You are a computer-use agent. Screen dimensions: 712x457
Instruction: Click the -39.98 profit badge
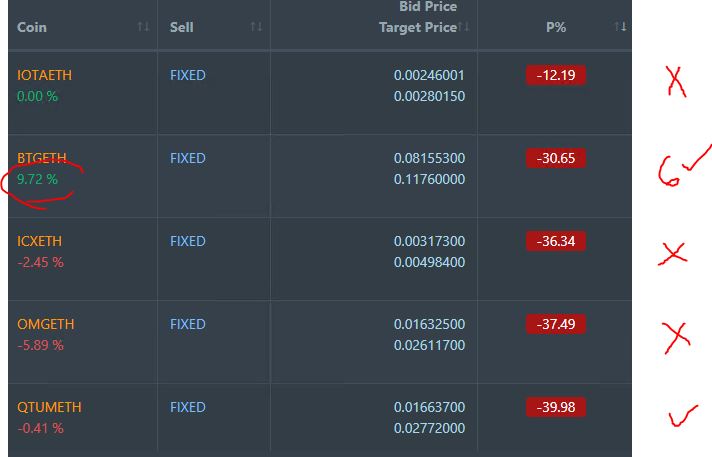click(x=556, y=407)
